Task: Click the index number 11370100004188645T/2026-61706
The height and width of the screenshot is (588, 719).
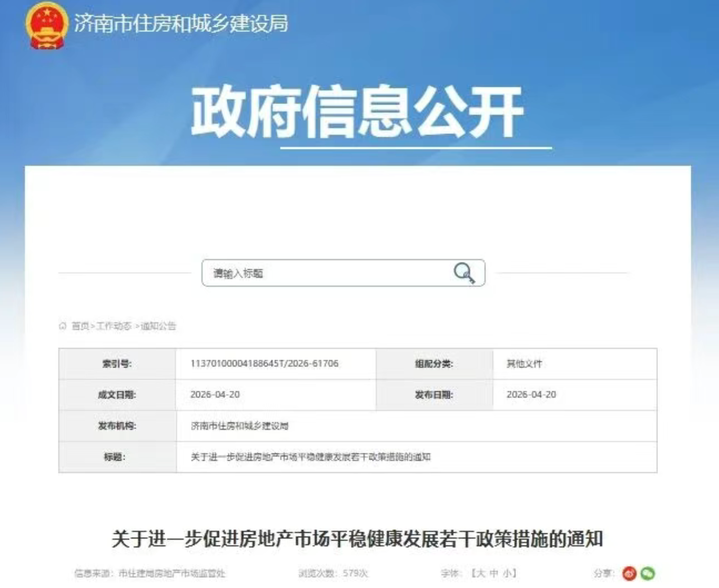Action: point(264,363)
